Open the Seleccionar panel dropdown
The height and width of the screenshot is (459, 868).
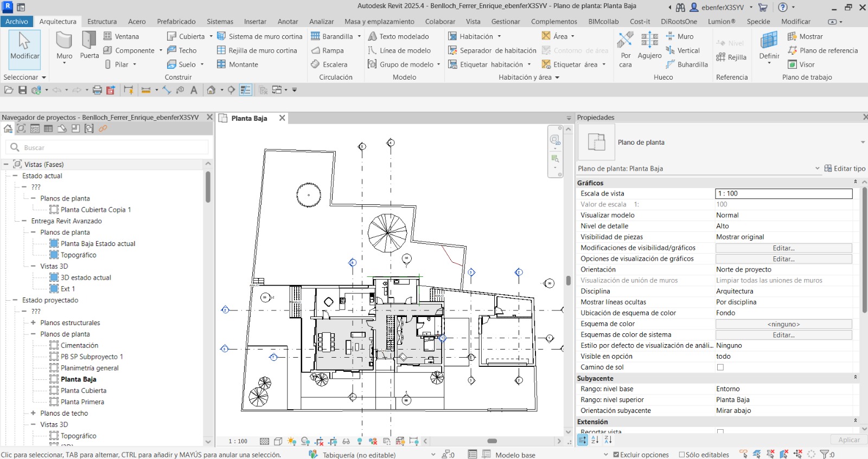coord(25,77)
